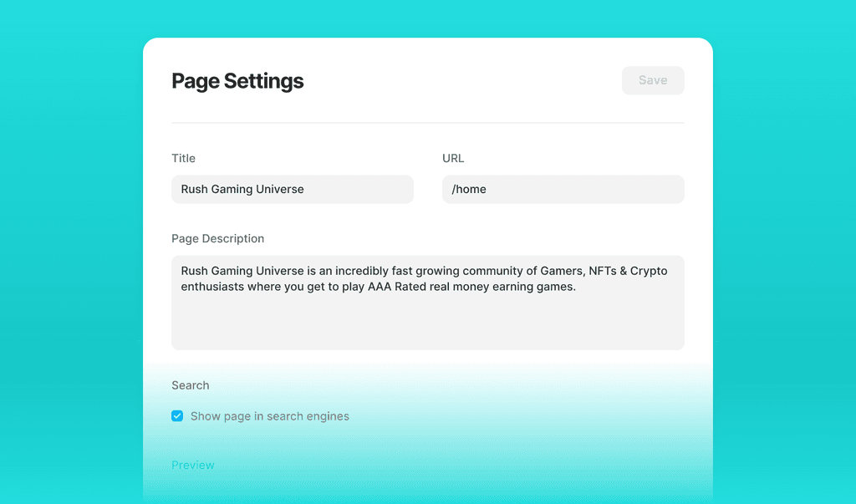
Task: Click the 'Show page in search engines' label
Action: click(x=269, y=416)
